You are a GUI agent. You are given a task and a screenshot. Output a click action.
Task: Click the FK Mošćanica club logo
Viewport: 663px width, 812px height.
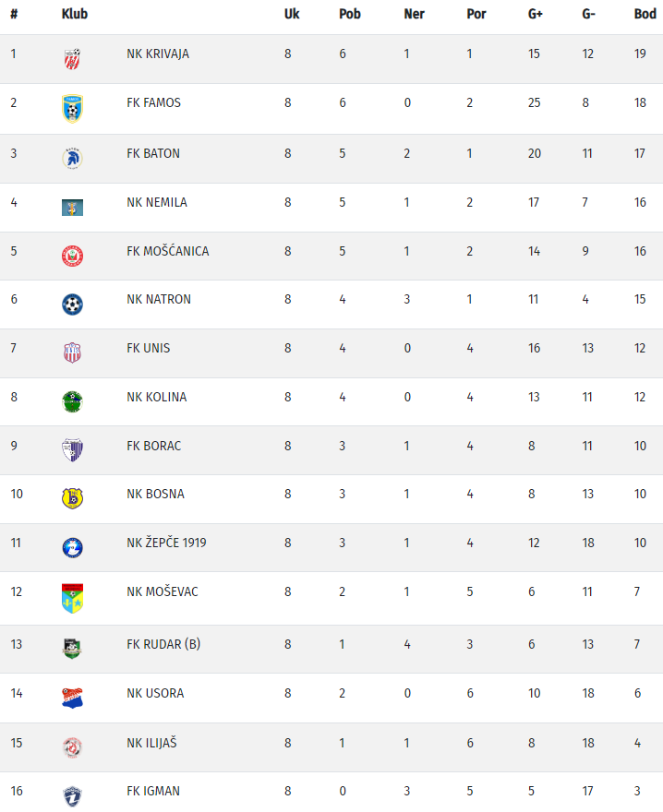(x=72, y=256)
